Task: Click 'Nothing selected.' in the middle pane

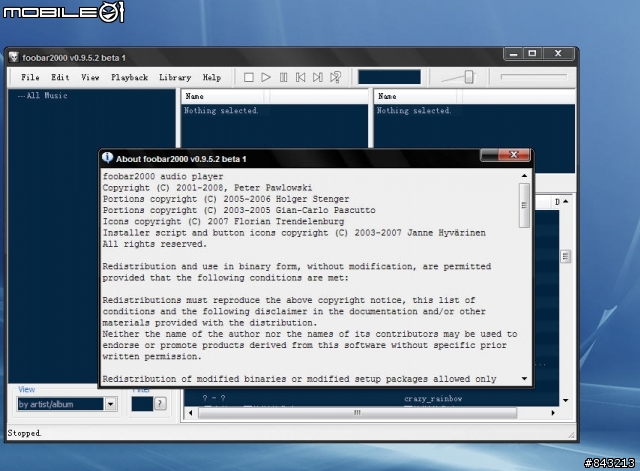Action: pos(221,111)
